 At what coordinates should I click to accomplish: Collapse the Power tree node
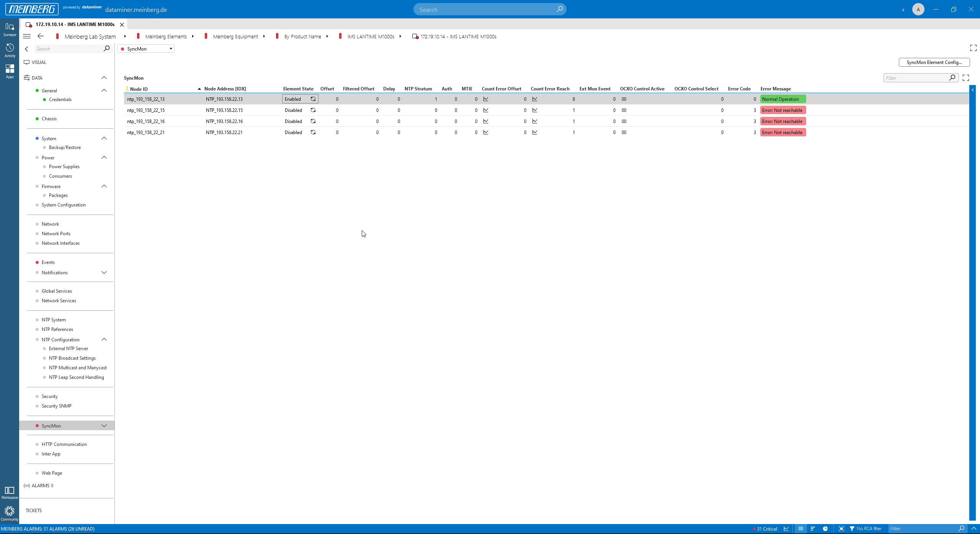pos(104,157)
